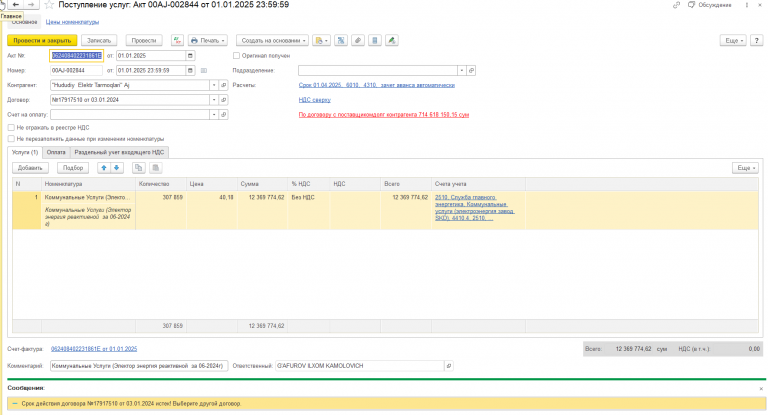Click the Расчеты settlement terms link
The width and height of the screenshot is (768, 415).
377,85
